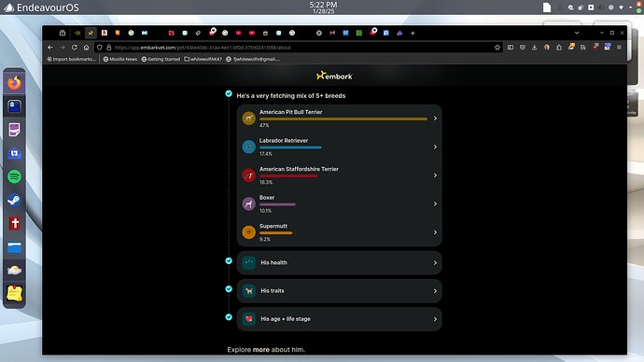Switch to the blue P tab
The height and width of the screenshot is (362, 644).
[386, 33]
